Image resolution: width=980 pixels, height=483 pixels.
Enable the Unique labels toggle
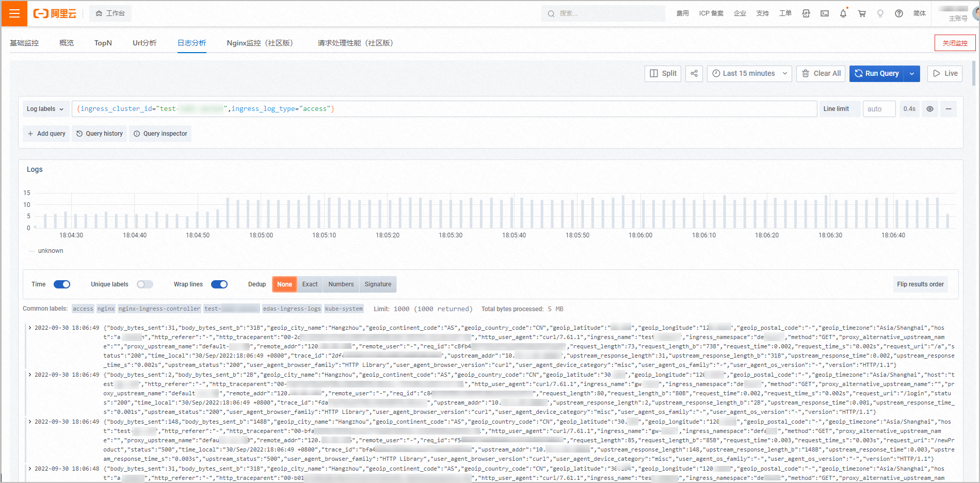click(x=145, y=284)
